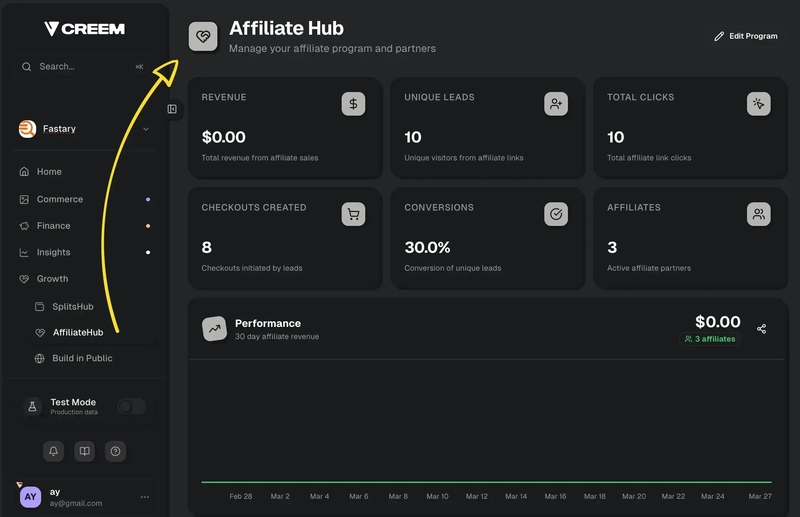The height and width of the screenshot is (517, 800).
Task: Select Build in Public sidebar item
Action: click(82, 358)
